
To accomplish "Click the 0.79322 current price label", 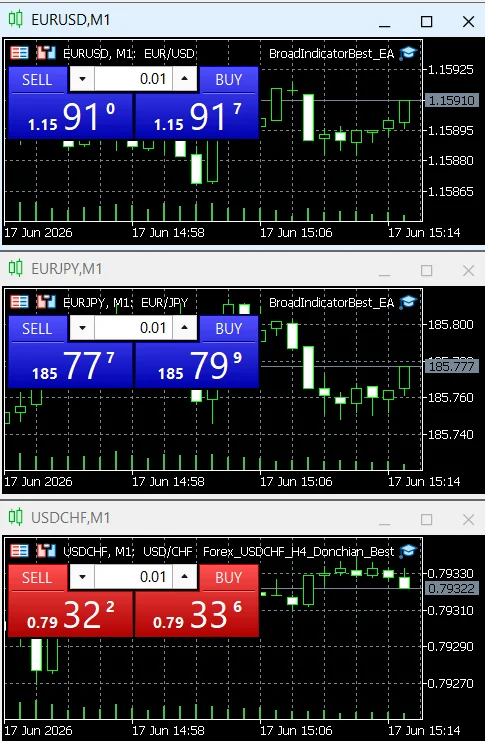I will [x=451, y=588].
